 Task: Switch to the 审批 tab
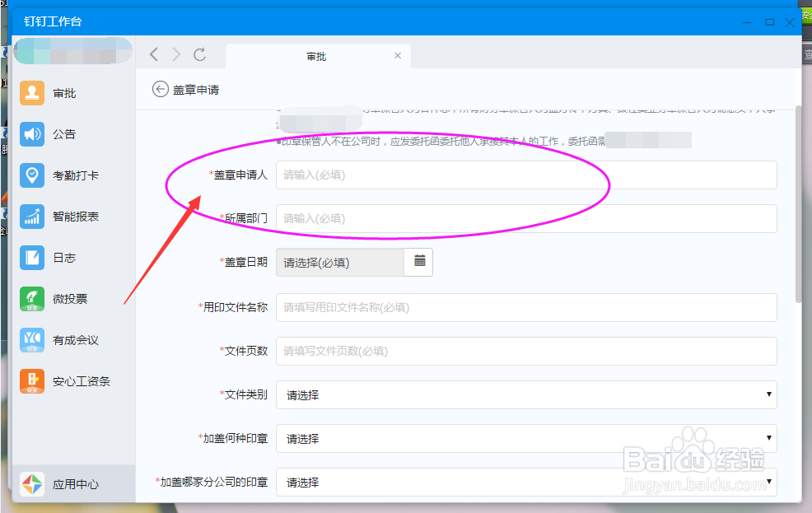[316, 56]
